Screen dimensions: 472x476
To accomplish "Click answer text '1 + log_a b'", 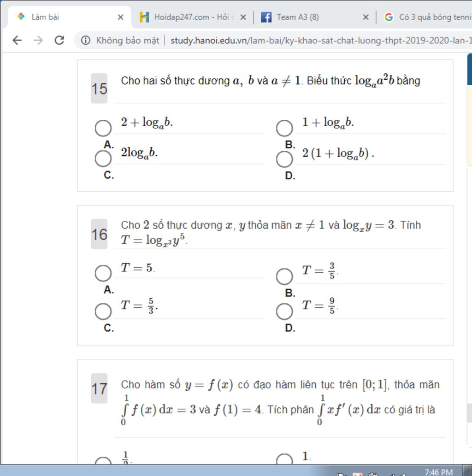I will (x=328, y=122).
